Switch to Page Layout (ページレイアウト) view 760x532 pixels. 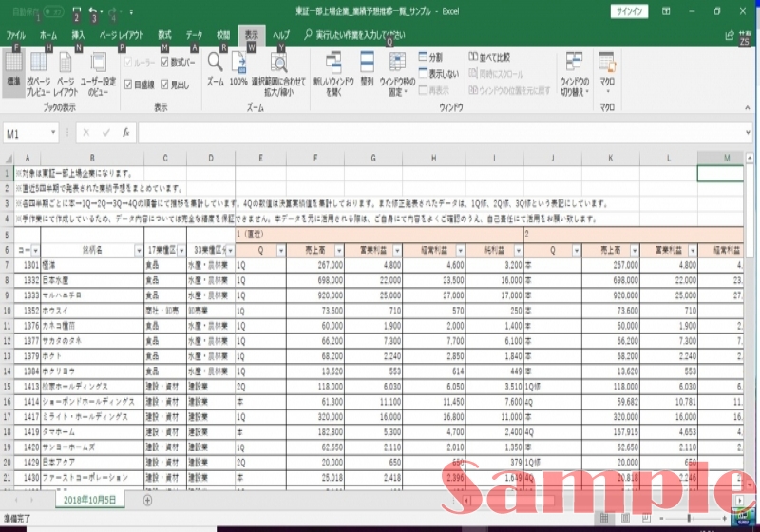(66, 74)
